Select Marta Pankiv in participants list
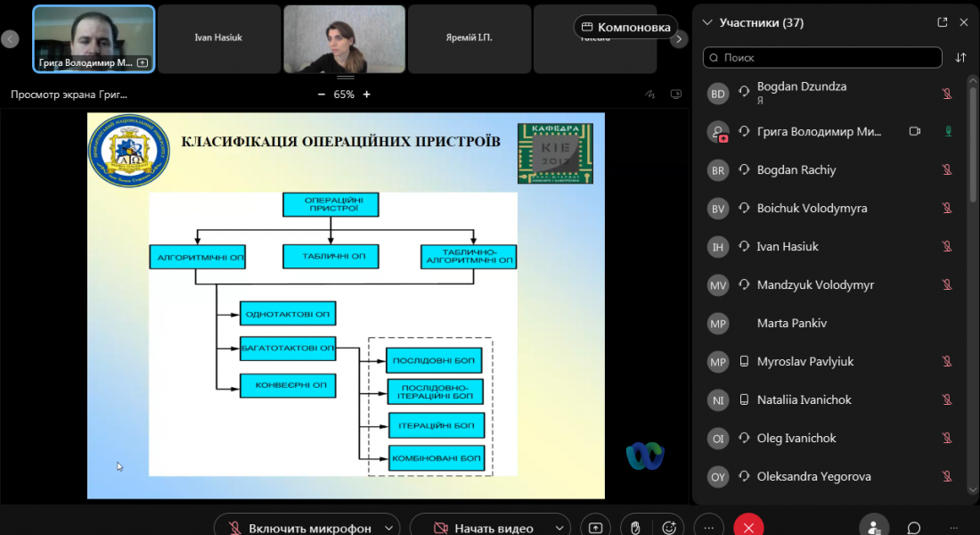980x535 pixels. point(791,323)
